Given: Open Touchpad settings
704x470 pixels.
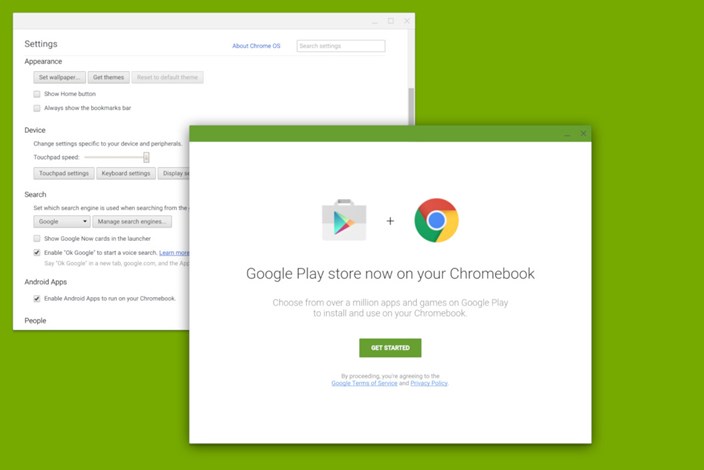Looking at the screenshot, I should coord(64,173).
